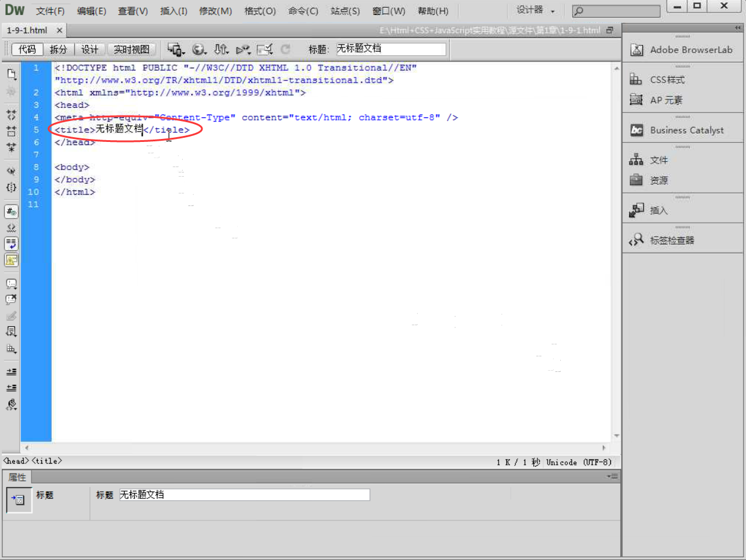The image size is (746, 560).
Task: Open Multiscreen preview dropdown
Action: pos(176,50)
